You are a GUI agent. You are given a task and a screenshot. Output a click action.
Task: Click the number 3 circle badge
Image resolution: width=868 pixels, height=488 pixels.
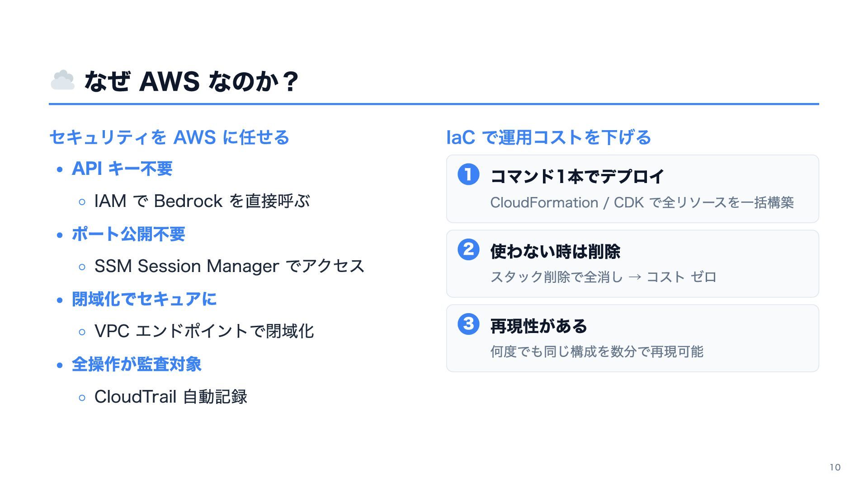(x=468, y=324)
